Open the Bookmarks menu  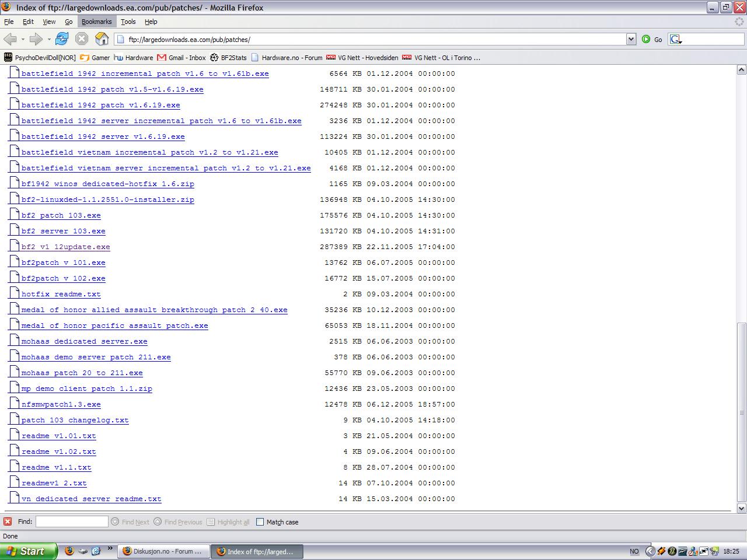[x=96, y=22]
